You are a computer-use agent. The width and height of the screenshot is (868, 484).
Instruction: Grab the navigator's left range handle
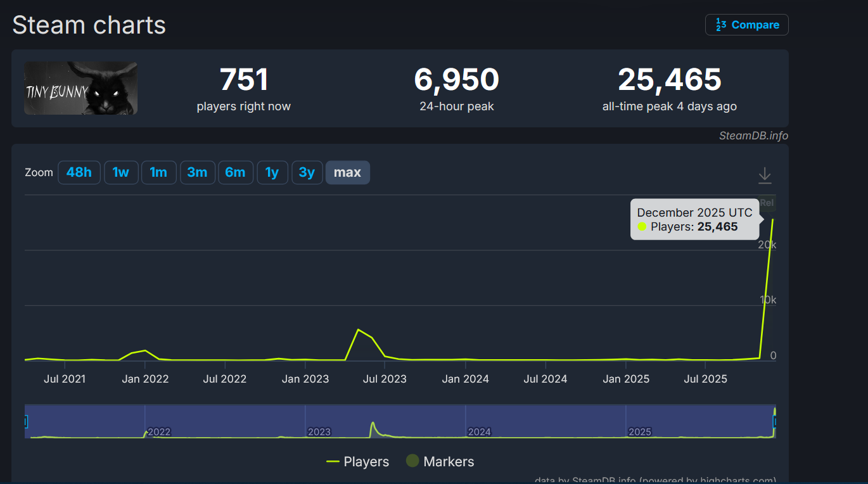pos(25,421)
